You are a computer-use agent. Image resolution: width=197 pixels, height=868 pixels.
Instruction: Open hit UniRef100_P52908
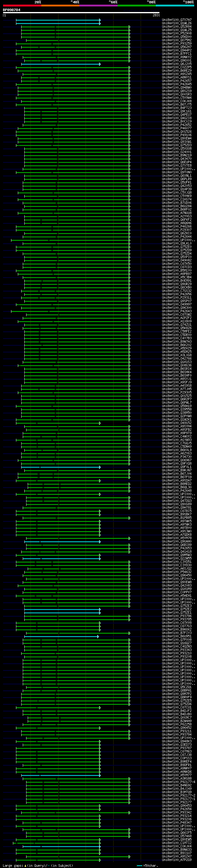click(177, 33)
